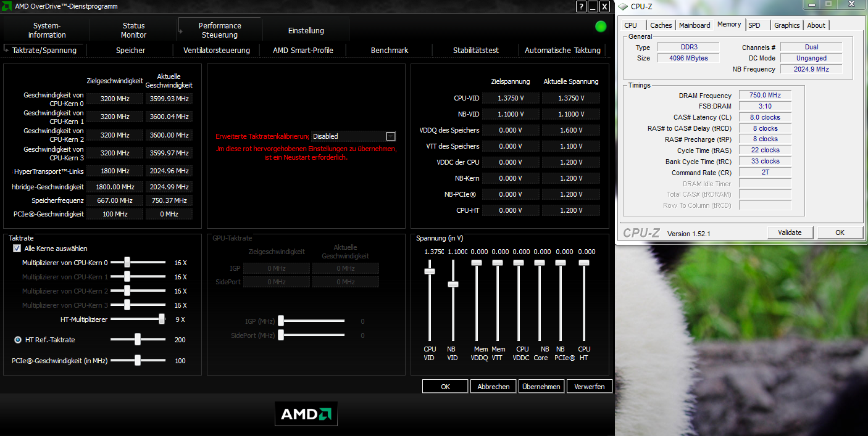Click the Mem VDDQ voltage slider handle
Screen dimensions: 868x436
tap(477, 263)
